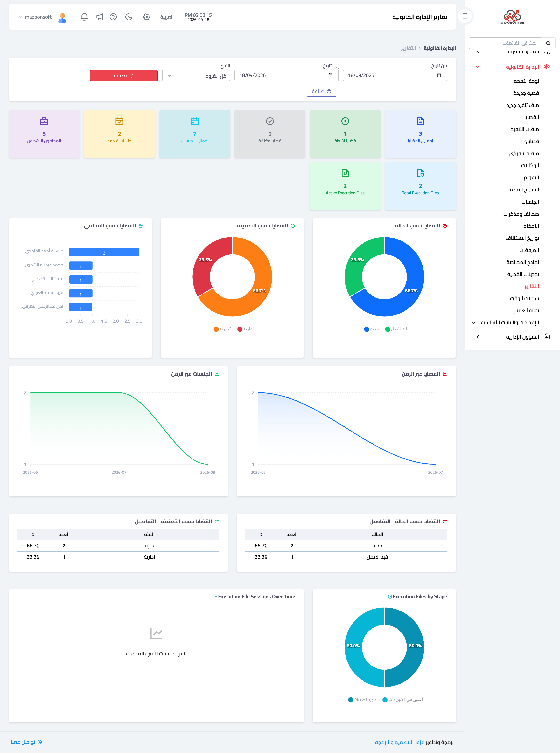Open لوحة التحكم in sidebar

coord(526,81)
